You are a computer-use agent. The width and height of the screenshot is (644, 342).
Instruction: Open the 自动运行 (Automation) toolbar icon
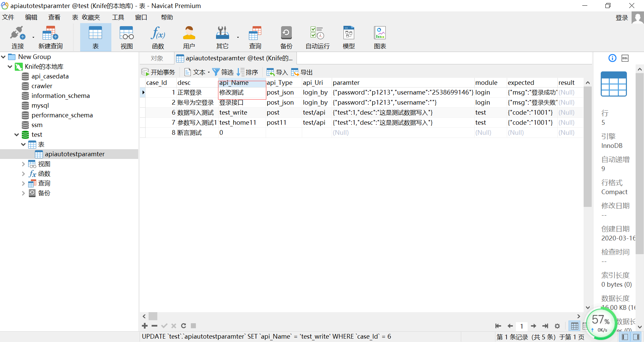point(317,37)
